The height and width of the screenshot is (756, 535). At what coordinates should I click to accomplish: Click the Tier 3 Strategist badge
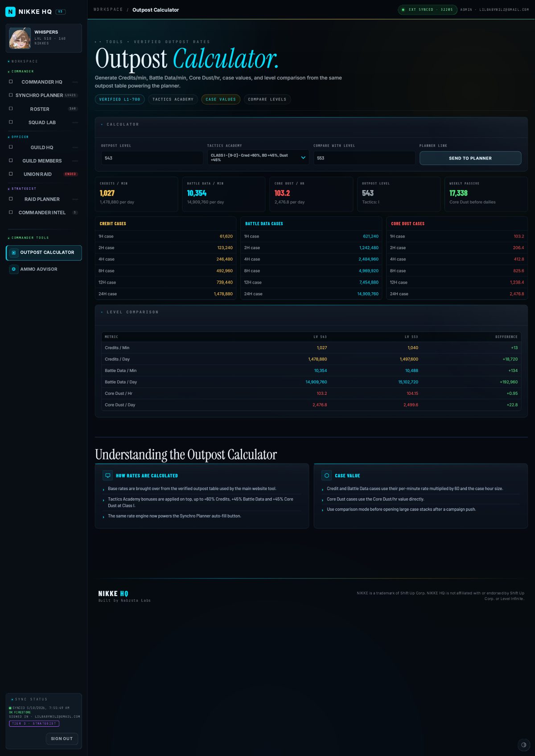click(x=34, y=723)
